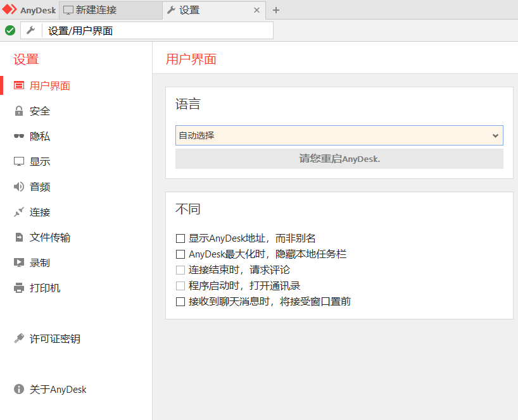Click the 请您重启AnyDesk. button
Viewport: 518px width, 420px height.
pos(339,159)
